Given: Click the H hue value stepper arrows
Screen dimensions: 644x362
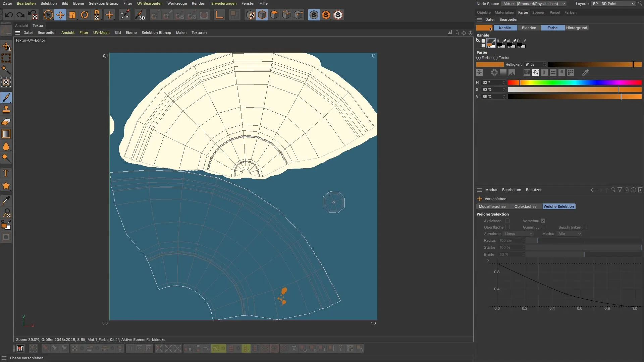Looking at the screenshot, I should [504, 82].
